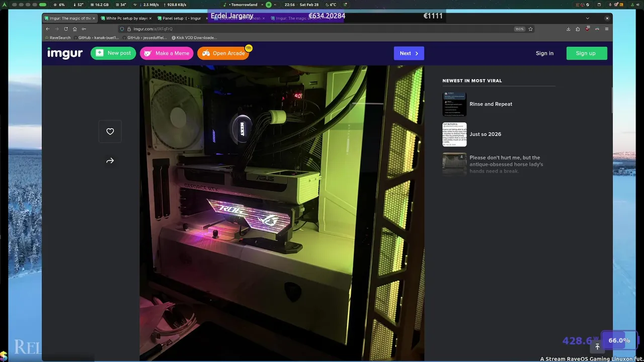Click the red extension badge icon
This screenshot has width=644, height=362.
coord(587,29)
